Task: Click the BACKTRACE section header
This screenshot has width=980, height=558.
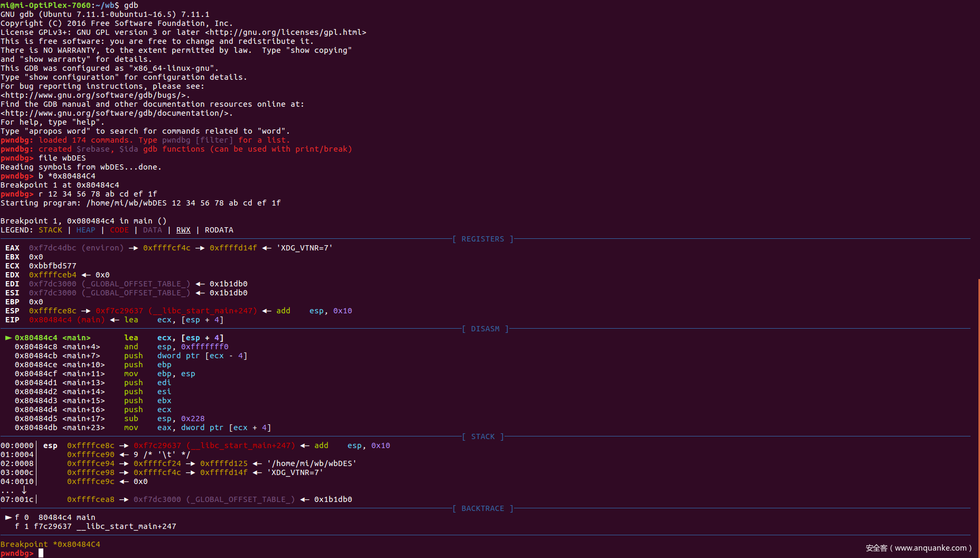Action: [x=482, y=508]
